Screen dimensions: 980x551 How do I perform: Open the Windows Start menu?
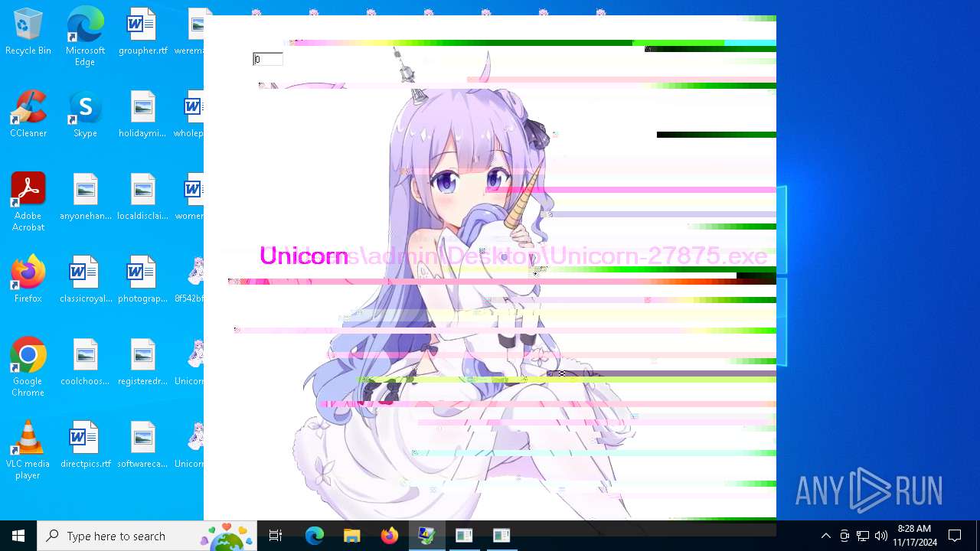[x=18, y=536]
